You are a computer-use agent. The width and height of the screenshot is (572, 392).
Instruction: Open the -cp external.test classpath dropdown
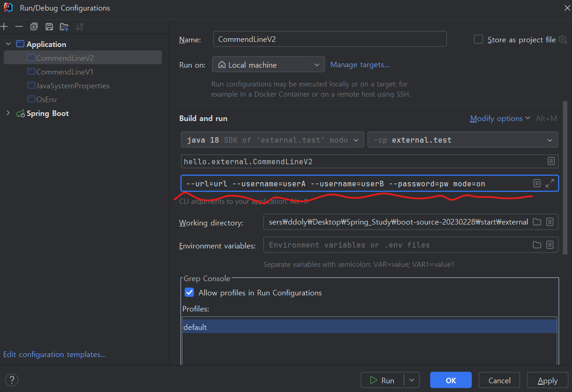(x=462, y=140)
